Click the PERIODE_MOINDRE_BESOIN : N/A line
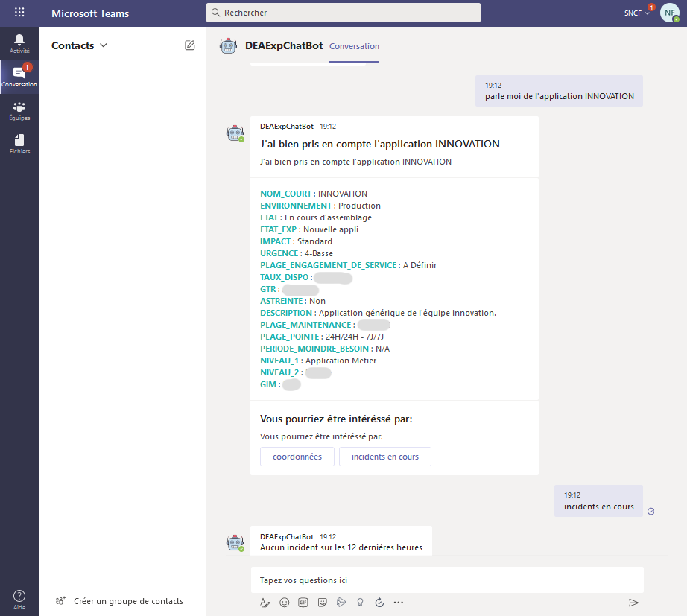Viewport: 687px width, 616px height. pos(325,349)
